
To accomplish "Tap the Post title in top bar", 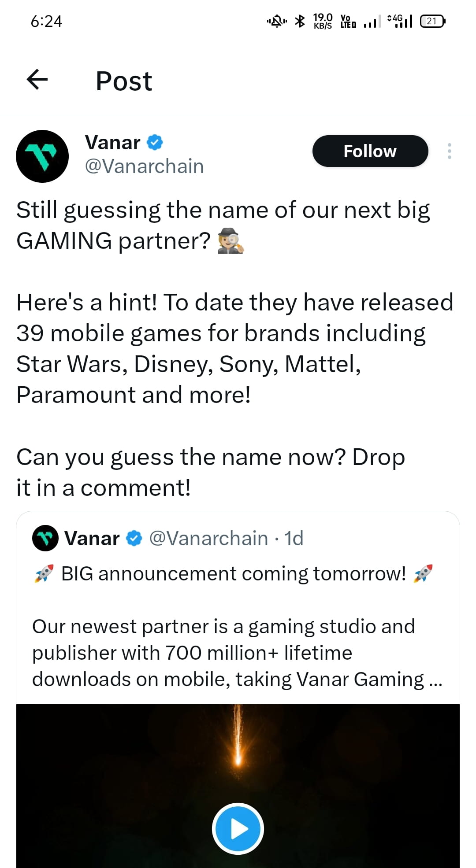I will [x=124, y=81].
